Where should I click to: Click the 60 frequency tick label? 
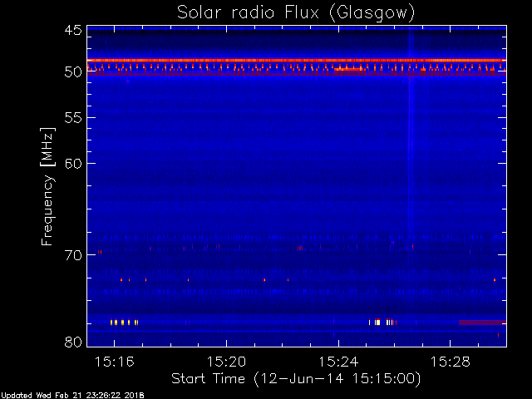click(x=73, y=163)
